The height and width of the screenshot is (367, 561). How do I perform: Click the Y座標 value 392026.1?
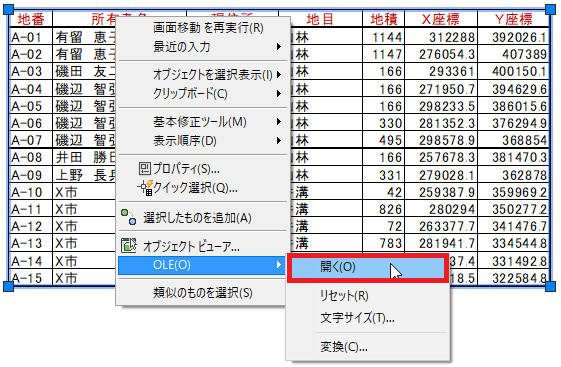pyautogui.click(x=519, y=37)
